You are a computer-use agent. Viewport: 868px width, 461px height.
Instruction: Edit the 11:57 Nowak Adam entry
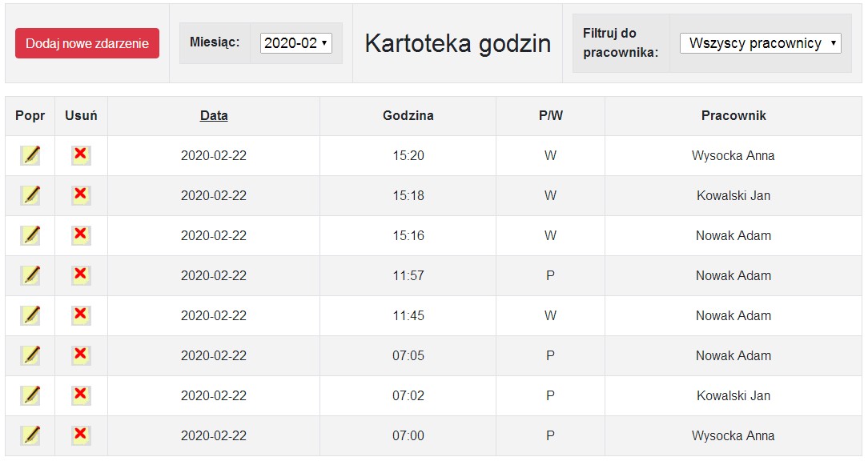click(x=30, y=275)
